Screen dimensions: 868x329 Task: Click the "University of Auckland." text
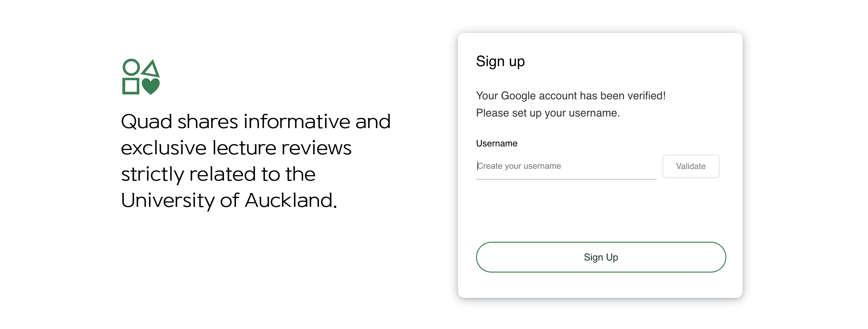click(x=229, y=200)
